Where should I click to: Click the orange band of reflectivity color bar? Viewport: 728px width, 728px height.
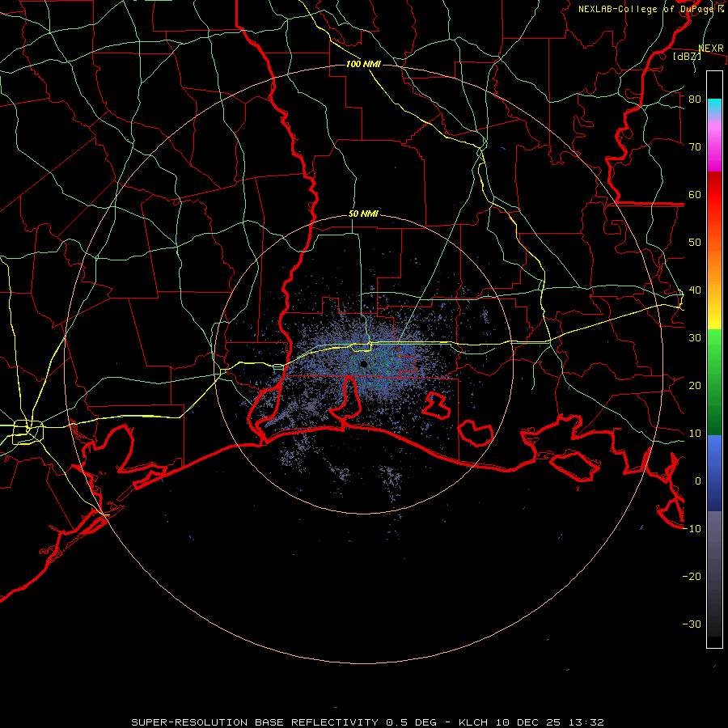(x=714, y=265)
